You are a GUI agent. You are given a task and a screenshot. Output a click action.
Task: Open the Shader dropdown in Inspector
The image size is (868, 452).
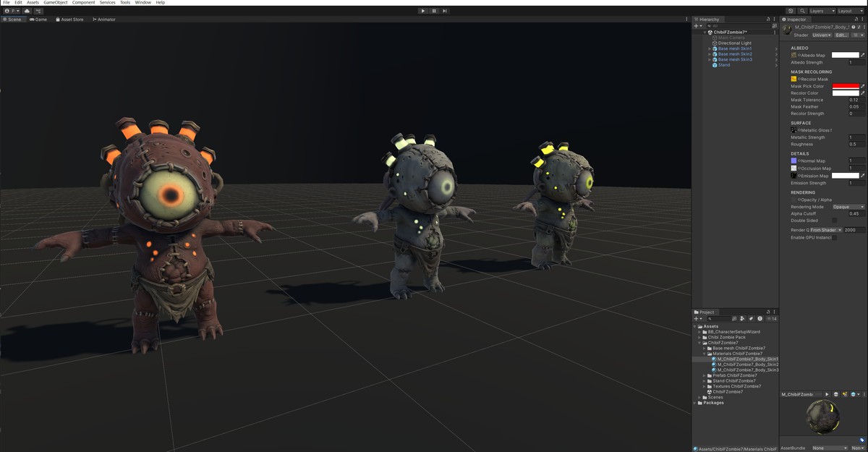(822, 35)
